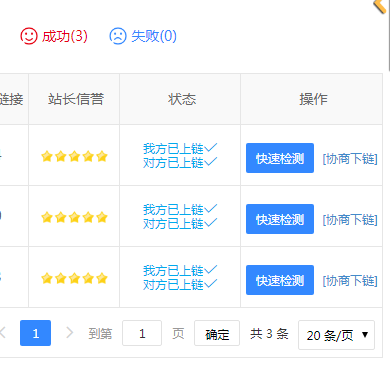390x384 pixels.
Task: Open 协商下链 link in second row
Action: pyautogui.click(x=350, y=220)
